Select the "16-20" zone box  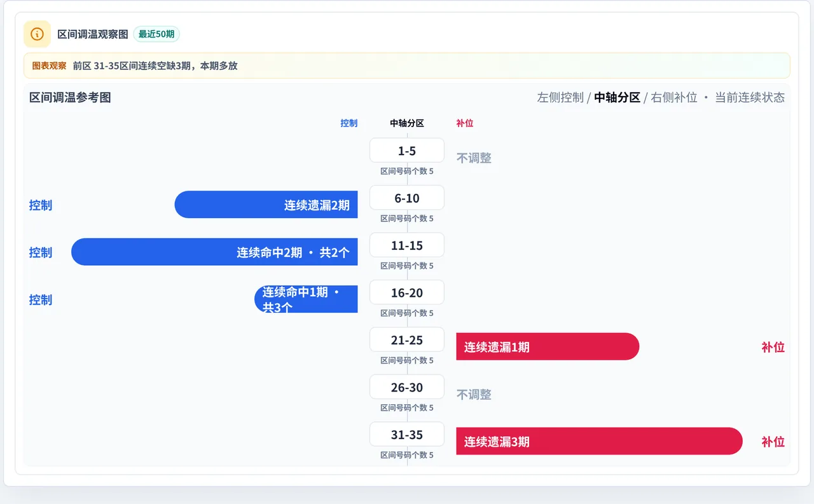tap(407, 292)
